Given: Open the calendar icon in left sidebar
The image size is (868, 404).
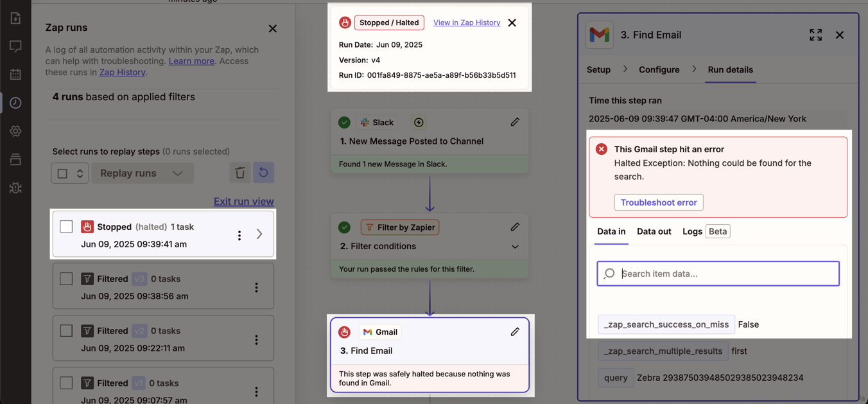Looking at the screenshot, I should 15,75.
